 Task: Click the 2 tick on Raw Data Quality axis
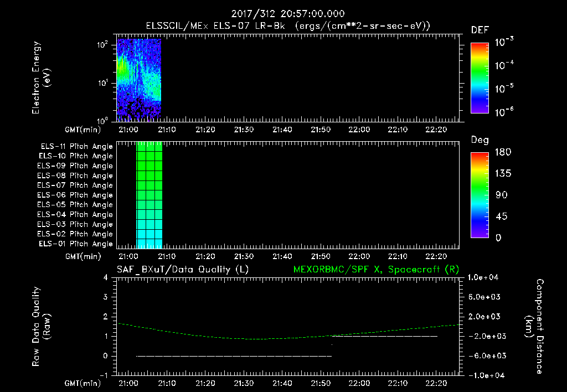[x=106, y=317]
